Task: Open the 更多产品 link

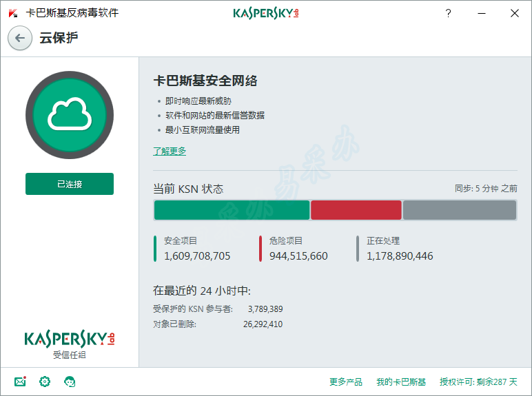Action: click(x=346, y=382)
